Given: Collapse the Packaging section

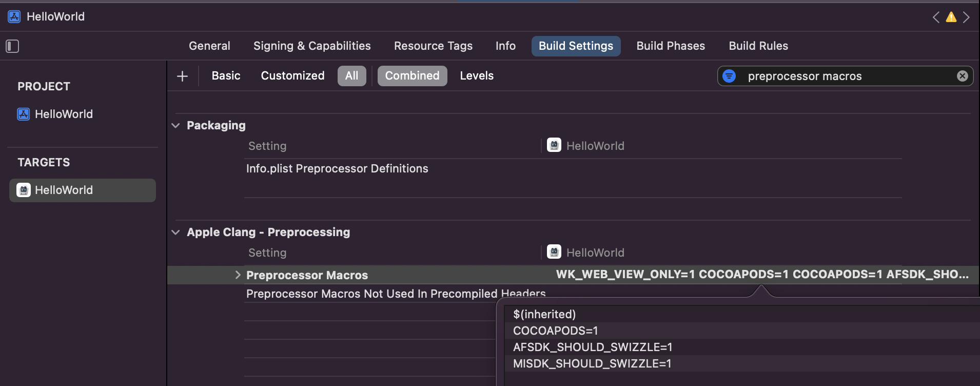Looking at the screenshot, I should pyautogui.click(x=175, y=126).
